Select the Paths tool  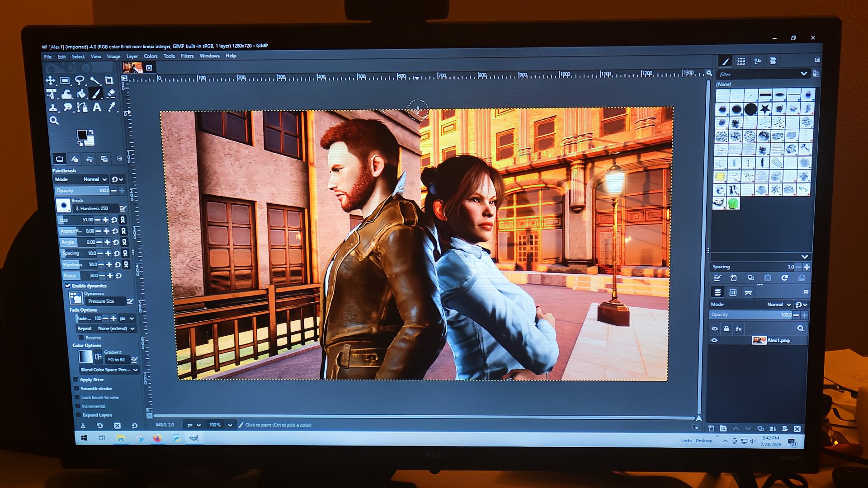pos(82,108)
